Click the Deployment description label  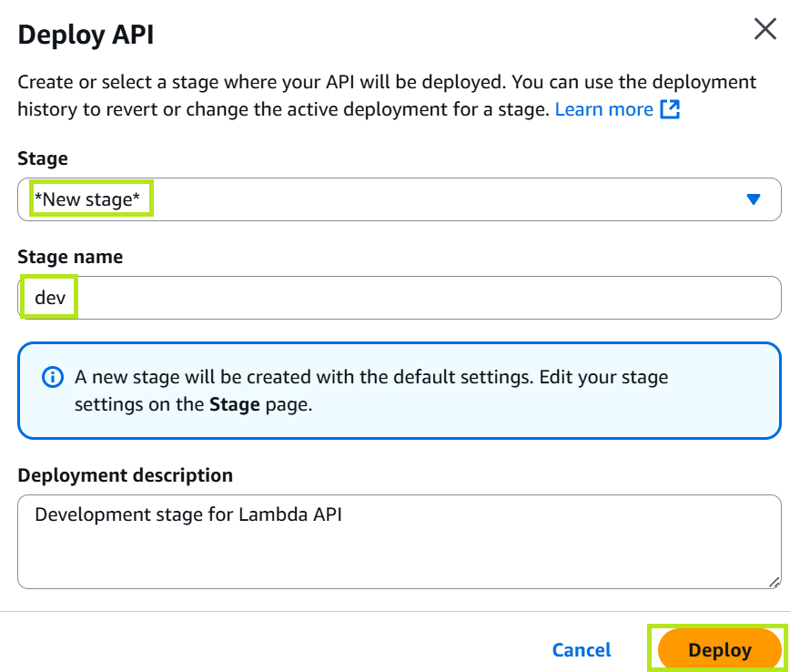[x=125, y=475]
